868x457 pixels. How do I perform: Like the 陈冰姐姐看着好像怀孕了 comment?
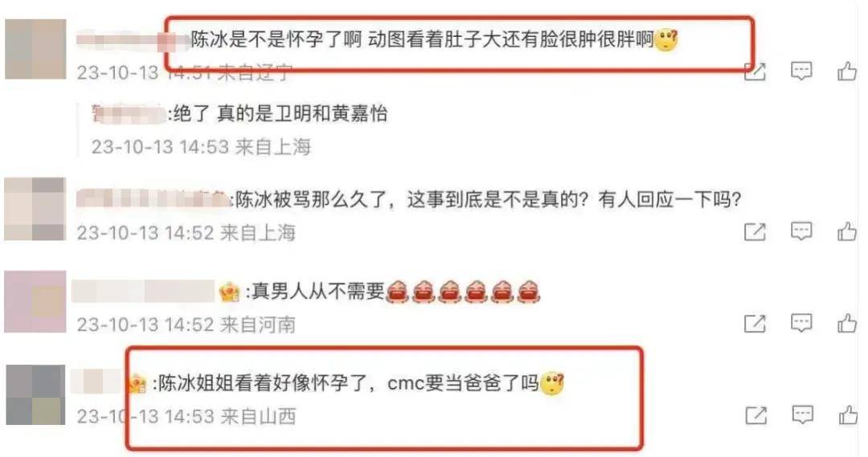point(847,415)
